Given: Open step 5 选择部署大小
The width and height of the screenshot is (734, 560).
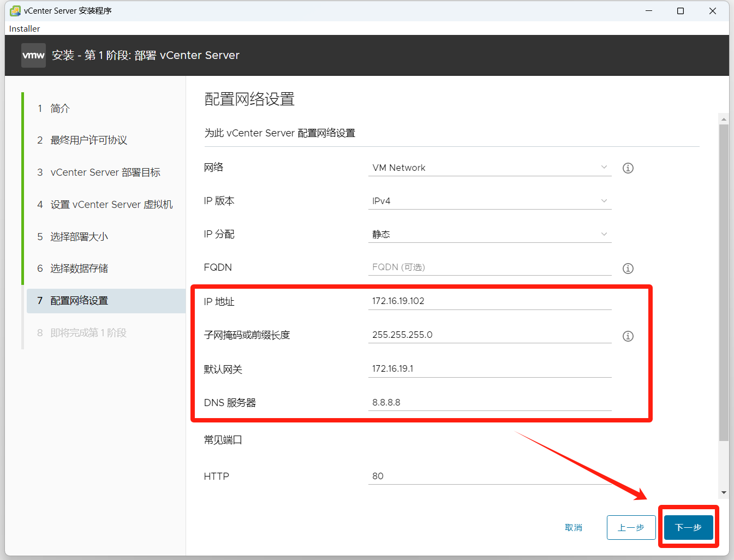Looking at the screenshot, I should click(x=79, y=237).
